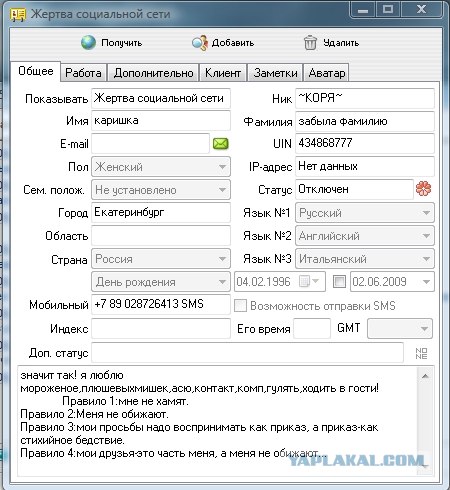Click the text 'значит так! я люблю'
The height and width of the screenshot is (490, 450).
72,375
